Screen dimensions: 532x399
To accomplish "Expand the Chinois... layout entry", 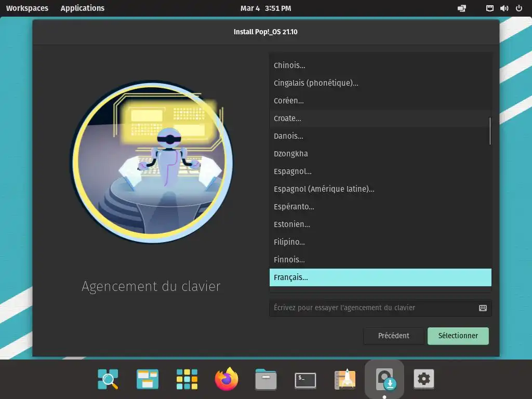I will point(380,65).
